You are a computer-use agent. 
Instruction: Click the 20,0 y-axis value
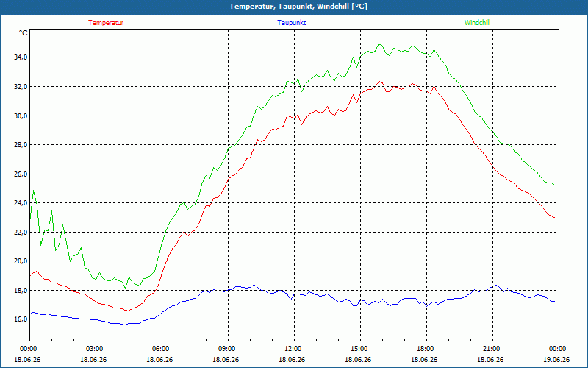[x=21, y=261]
